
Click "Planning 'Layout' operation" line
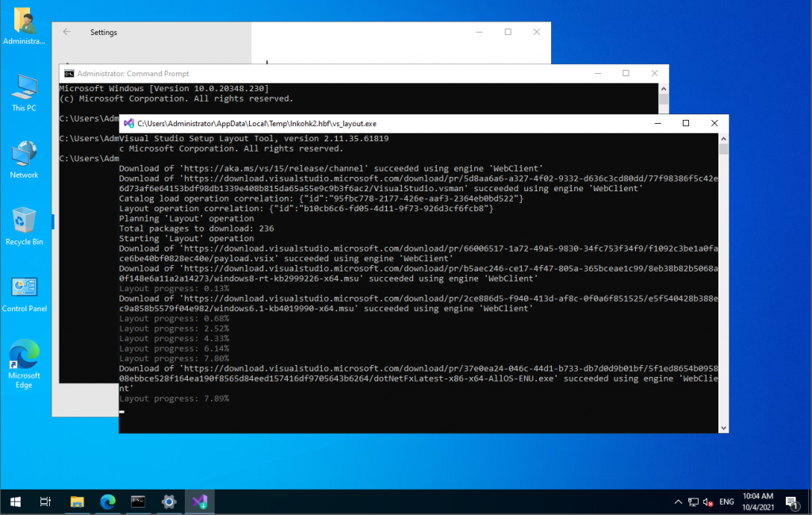186,219
